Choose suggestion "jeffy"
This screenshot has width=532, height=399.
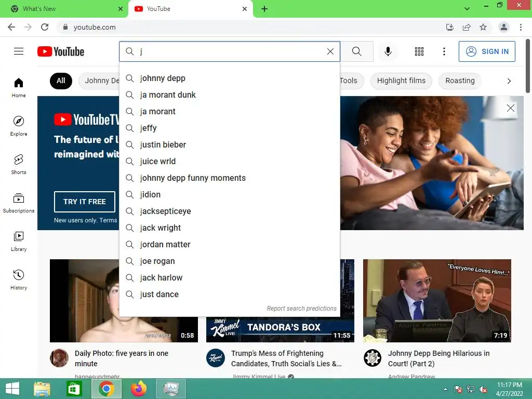click(x=229, y=128)
